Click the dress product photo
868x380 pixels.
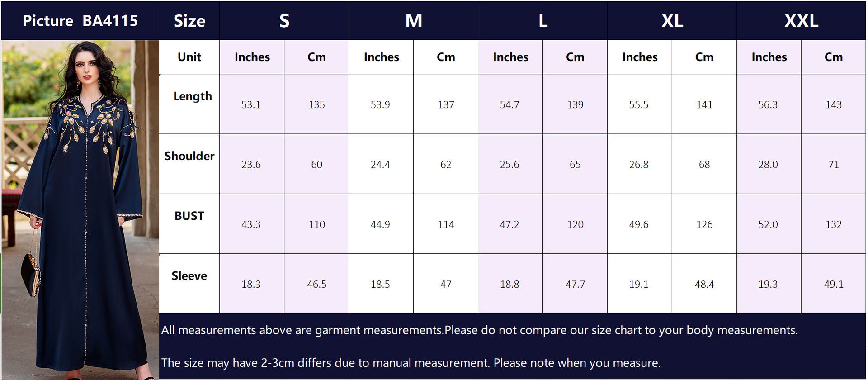click(80, 209)
